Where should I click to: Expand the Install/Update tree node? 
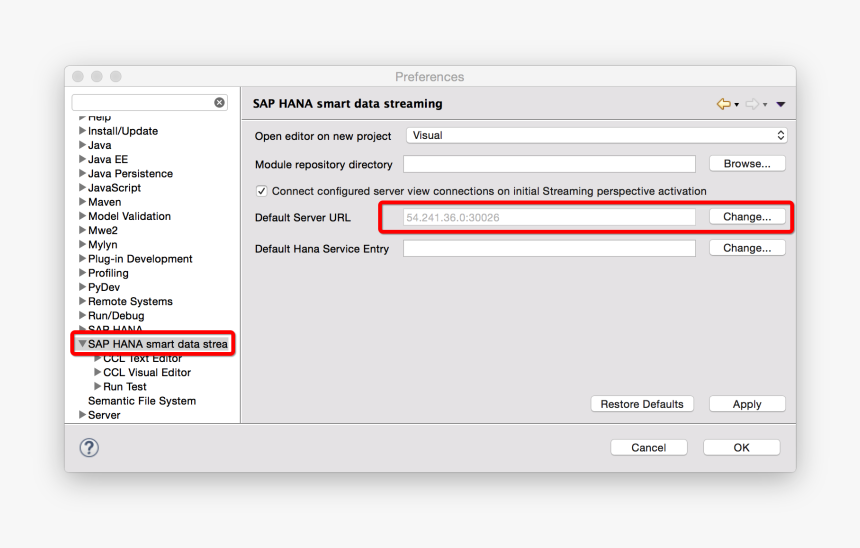(x=82, y=131)
